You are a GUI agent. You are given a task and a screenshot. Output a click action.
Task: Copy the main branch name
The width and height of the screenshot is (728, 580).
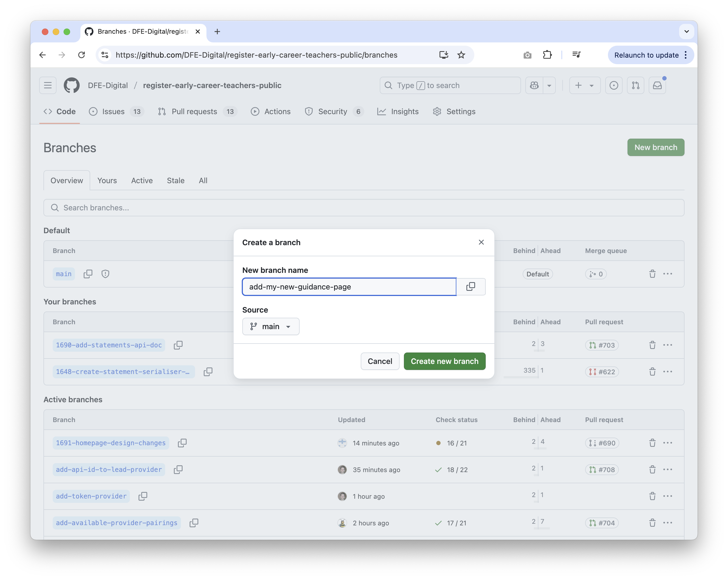(x=88, y=274)
